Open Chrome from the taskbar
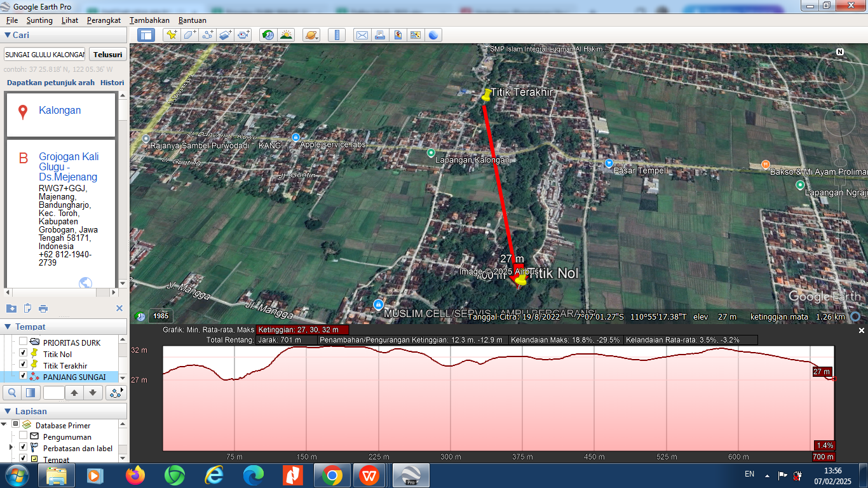This screenshot has height=488, width=868. pyautogui.click(x=331, y=475)
